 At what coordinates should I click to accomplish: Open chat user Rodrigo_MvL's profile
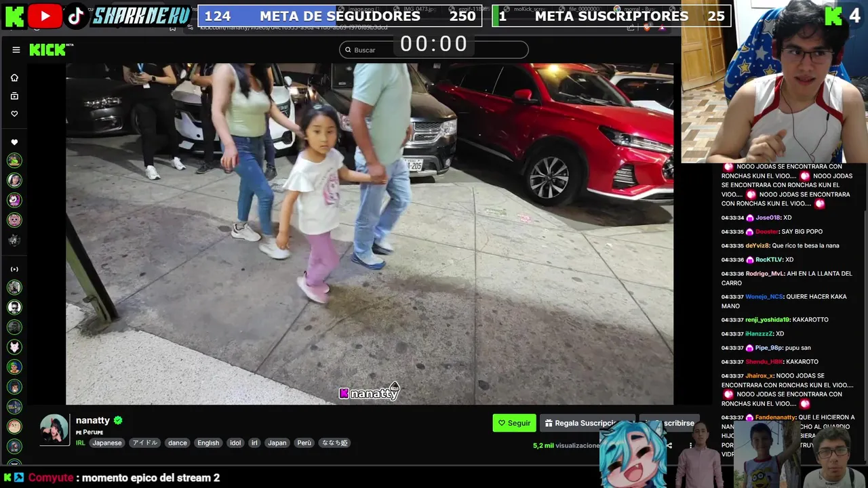[x=765, y=274]
